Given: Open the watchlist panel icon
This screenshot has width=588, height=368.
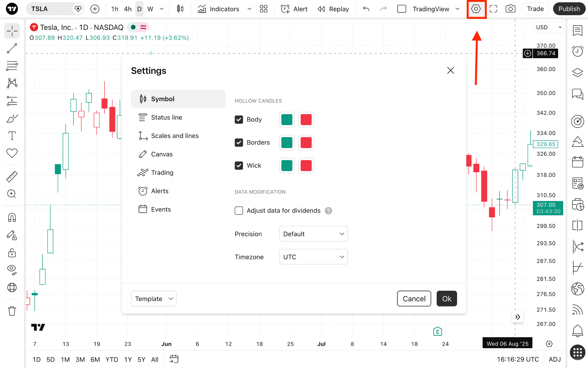Looking at the screenshot, I should click(577, 30).
